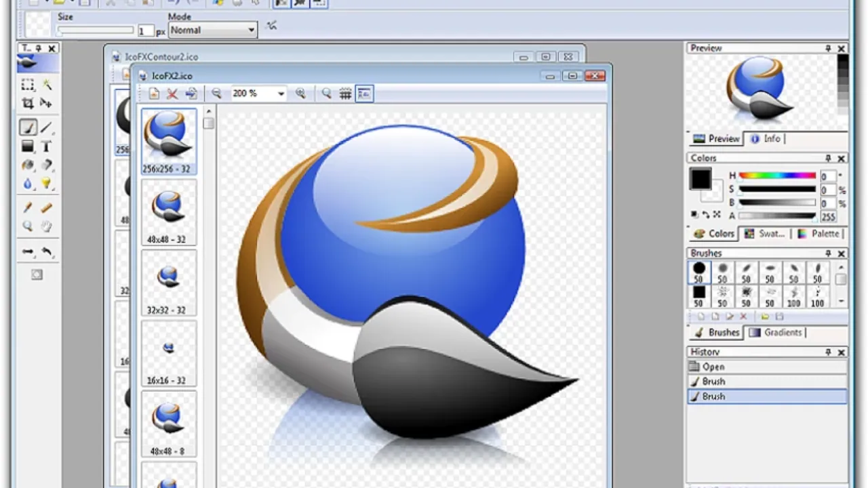Select the Text tool
The width and height of the screenshot is (868, 488).
(x=46, y=146)
